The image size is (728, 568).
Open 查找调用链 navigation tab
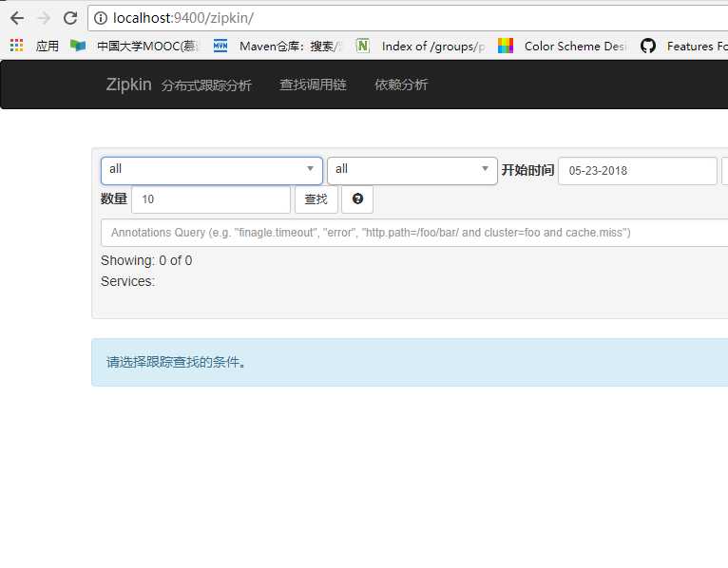tap(313, 85)
